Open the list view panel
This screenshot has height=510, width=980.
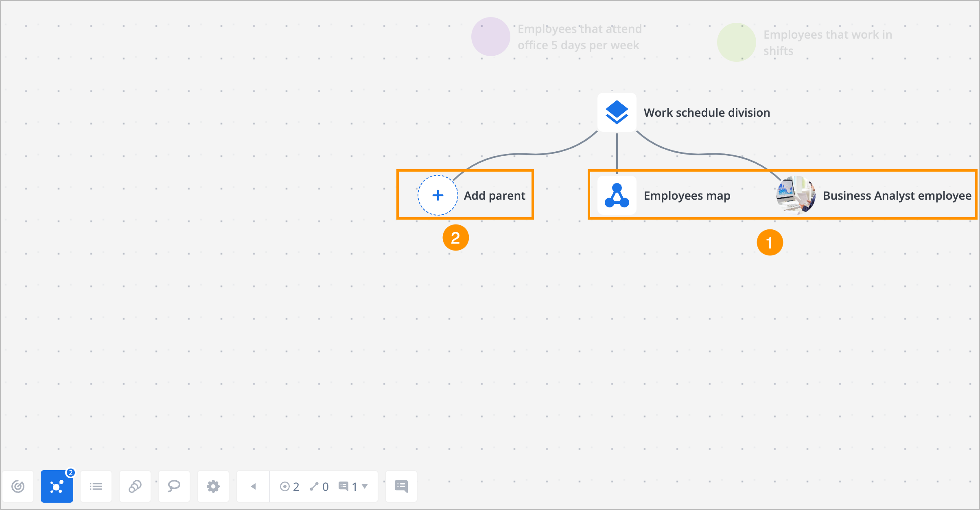pyautogui.click(x=96, y=486)
